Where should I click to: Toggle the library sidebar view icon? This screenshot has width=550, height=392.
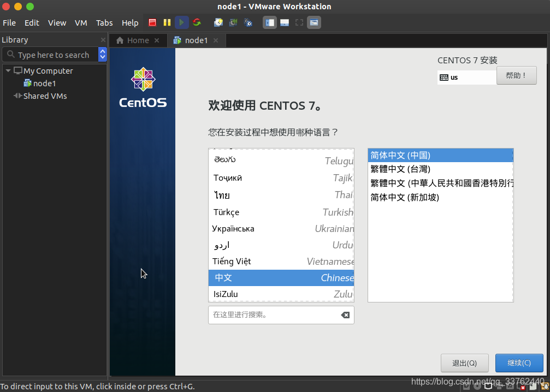click(x=270, y=23)
